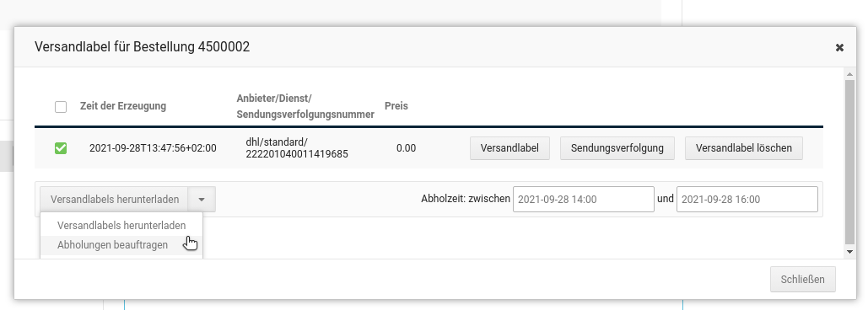The height and width of the screenshot is (310, 868).
Task: Tick the select-all checkbox in the table header
Action: (61, 107)
